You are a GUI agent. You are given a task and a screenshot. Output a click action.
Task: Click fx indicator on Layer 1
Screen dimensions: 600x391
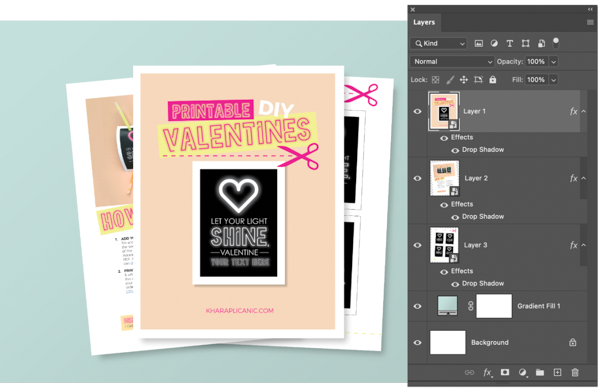(x=573, y=111)
